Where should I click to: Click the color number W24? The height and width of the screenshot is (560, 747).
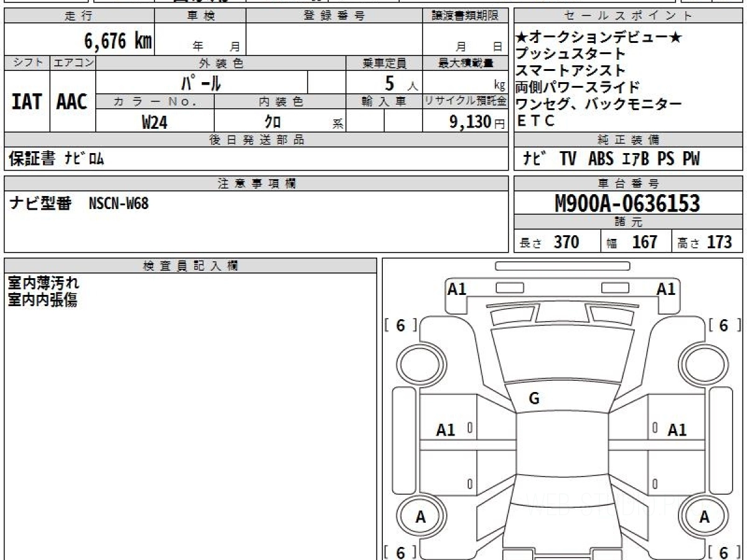[154, 122]
